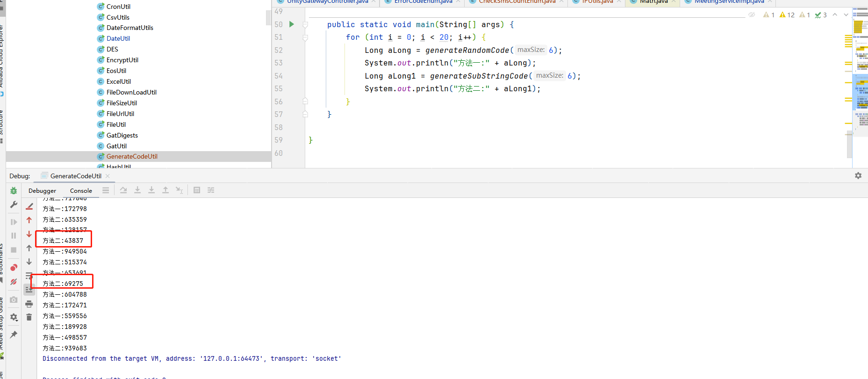Click the layout lines icon beside Console tab
The image size is (868, 379).
[x=106, y=190]
